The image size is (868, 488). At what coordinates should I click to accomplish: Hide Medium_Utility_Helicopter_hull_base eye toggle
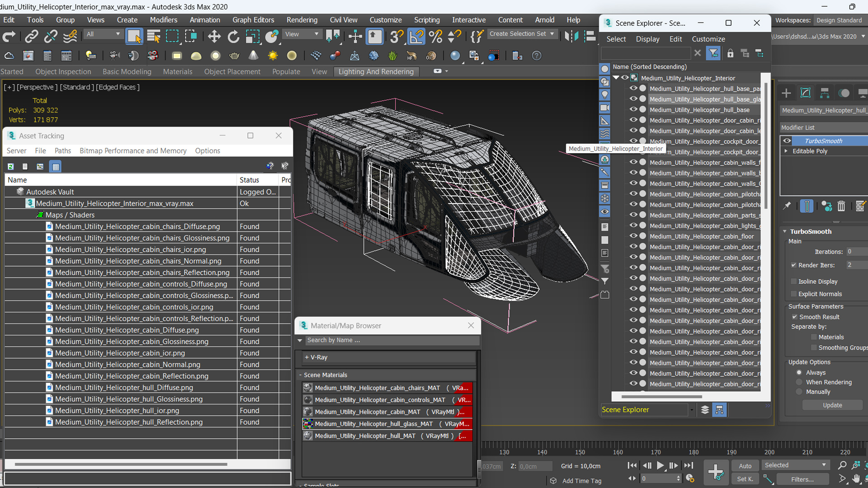633,109
